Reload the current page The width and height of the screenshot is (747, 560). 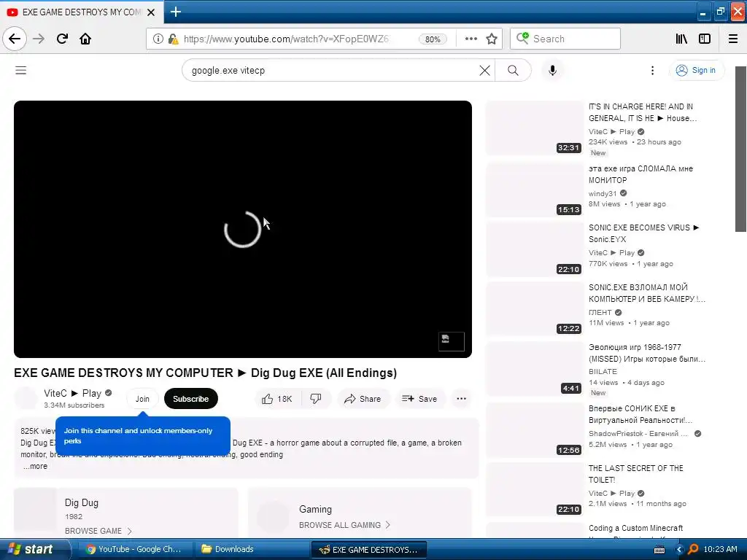point(62,39)
